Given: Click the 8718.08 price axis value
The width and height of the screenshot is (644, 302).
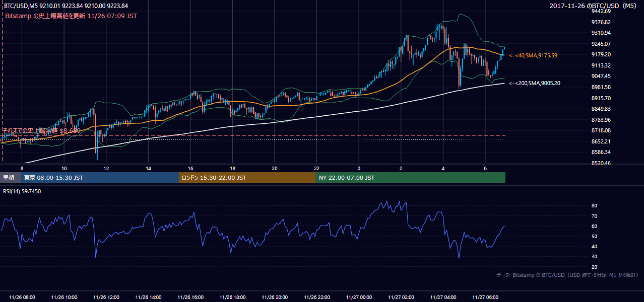Looking at the screenshot, I should (601, 130).
